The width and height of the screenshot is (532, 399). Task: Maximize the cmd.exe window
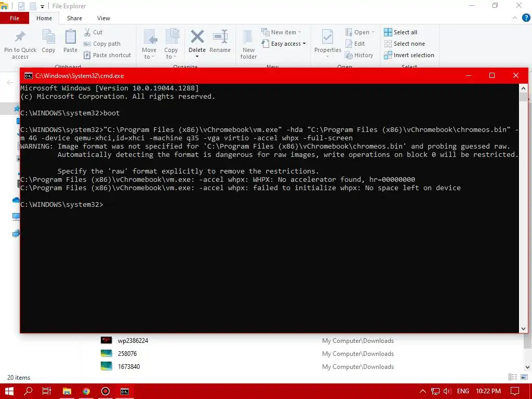[x=492, y=75]
